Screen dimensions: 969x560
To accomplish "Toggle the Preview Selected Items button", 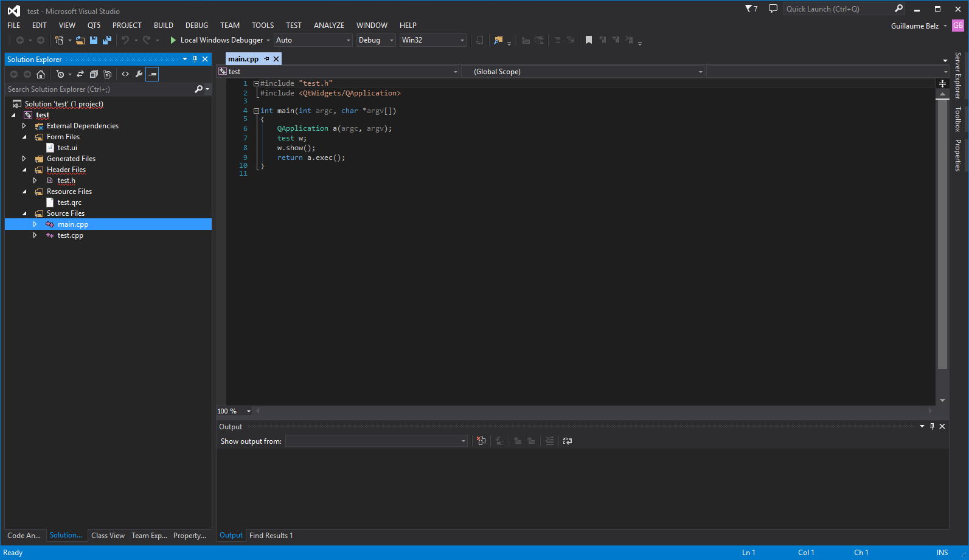I will click(x=152, y=74).
